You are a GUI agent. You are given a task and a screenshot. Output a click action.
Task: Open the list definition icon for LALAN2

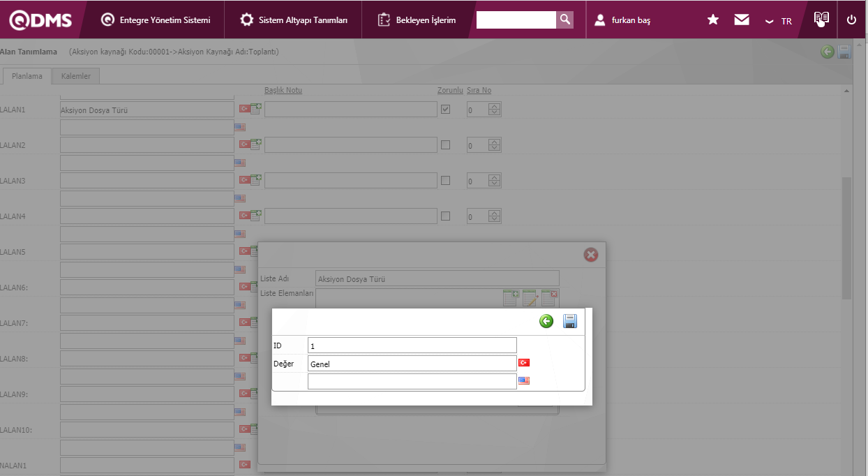click(x=256, y=144)
